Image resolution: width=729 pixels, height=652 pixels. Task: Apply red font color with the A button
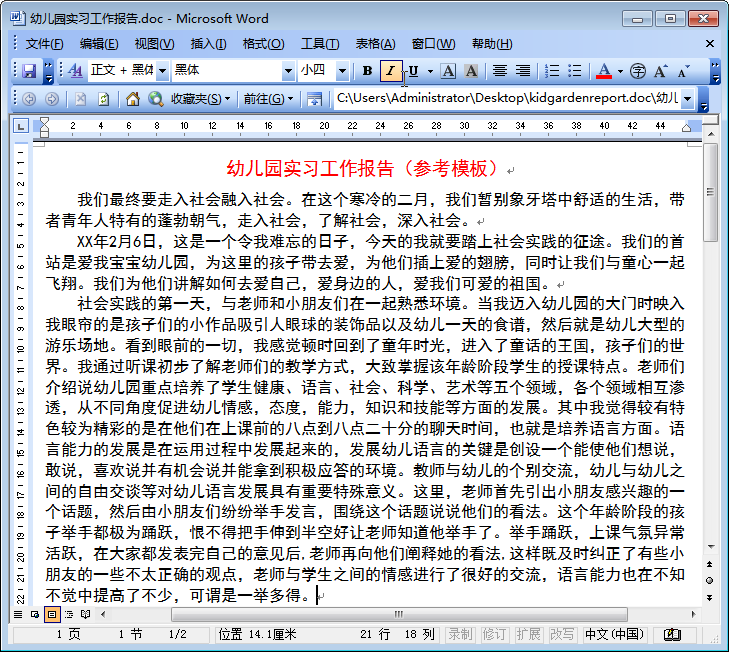coord(604,71)
